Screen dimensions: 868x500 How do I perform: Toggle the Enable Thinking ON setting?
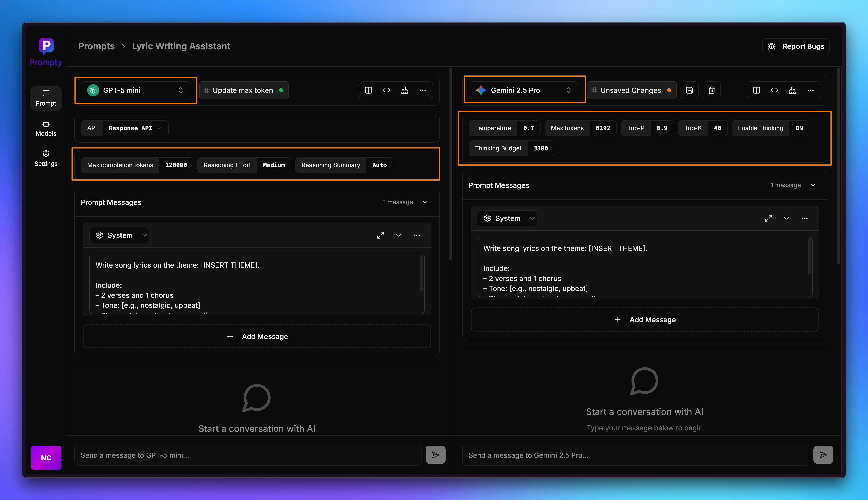(x=799, y=128)
